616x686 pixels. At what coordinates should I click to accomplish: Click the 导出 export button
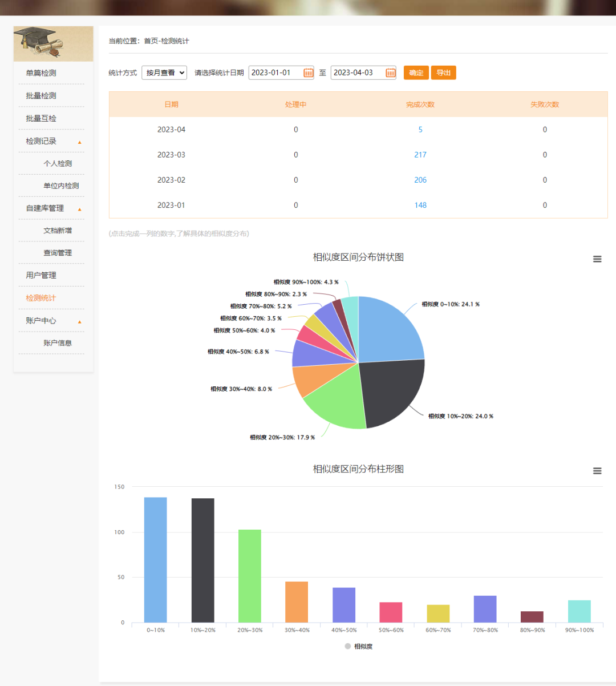point(444,72)
